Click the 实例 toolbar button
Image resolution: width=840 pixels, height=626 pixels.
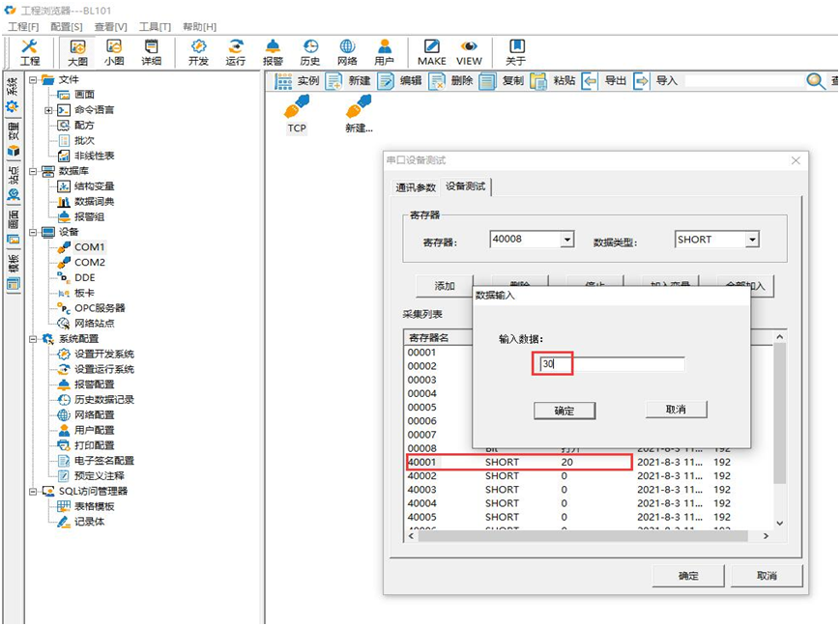[x=297, y=81]
